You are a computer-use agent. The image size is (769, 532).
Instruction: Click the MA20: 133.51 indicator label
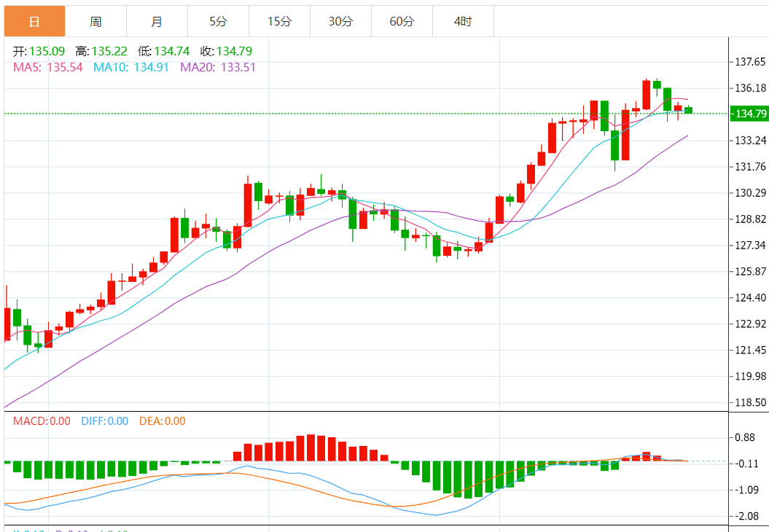pos(218,67)
